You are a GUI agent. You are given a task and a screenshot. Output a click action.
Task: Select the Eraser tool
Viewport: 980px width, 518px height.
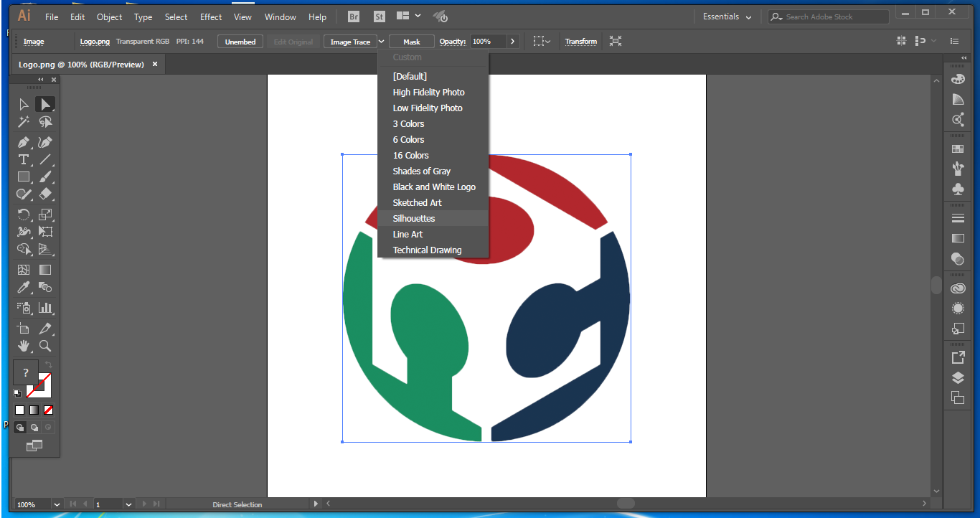click(45, 194)
